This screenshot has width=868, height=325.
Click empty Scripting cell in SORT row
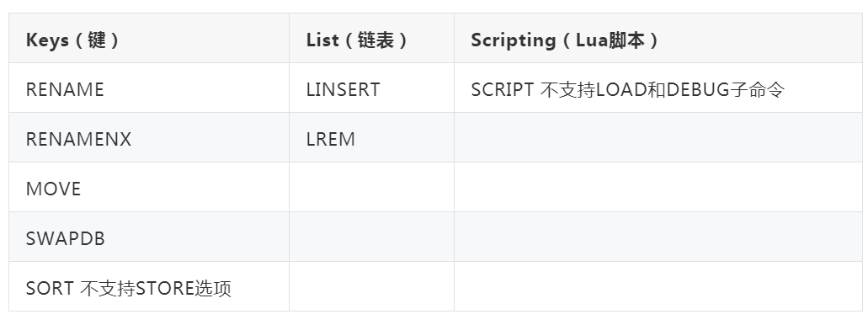point(658,286)
